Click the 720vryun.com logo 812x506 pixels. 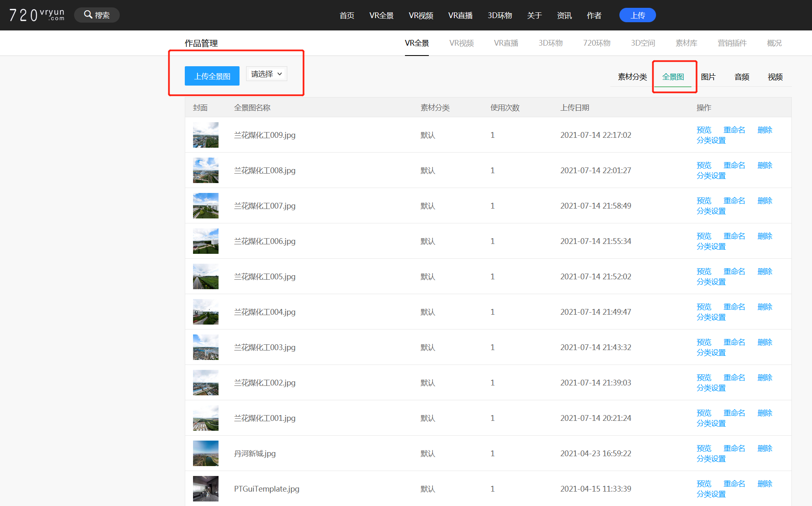coord(37,15)
